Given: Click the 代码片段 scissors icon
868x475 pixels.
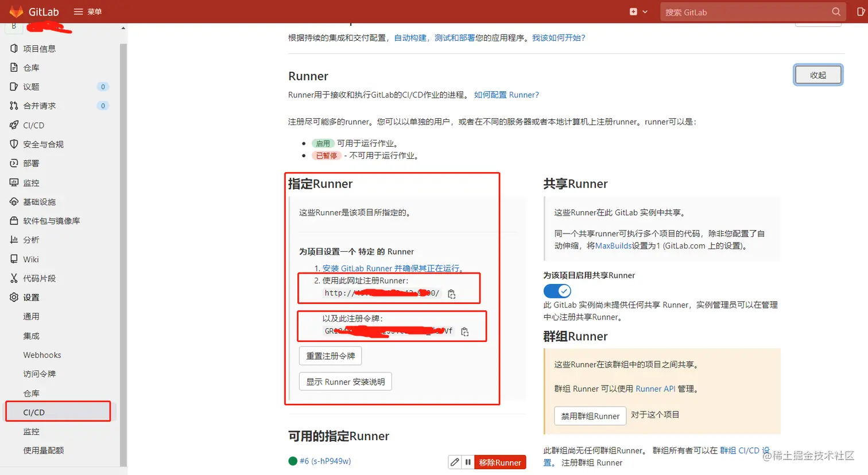Looking at the screenshot, I should (x=14, y=278).
